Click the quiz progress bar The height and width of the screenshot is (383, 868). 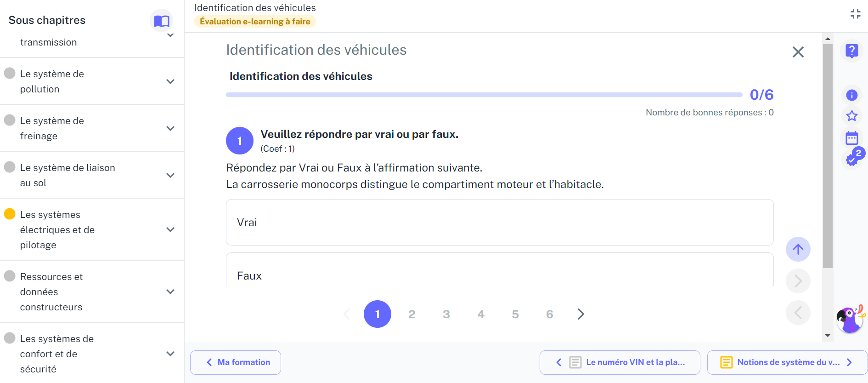[x=484, y=95]
